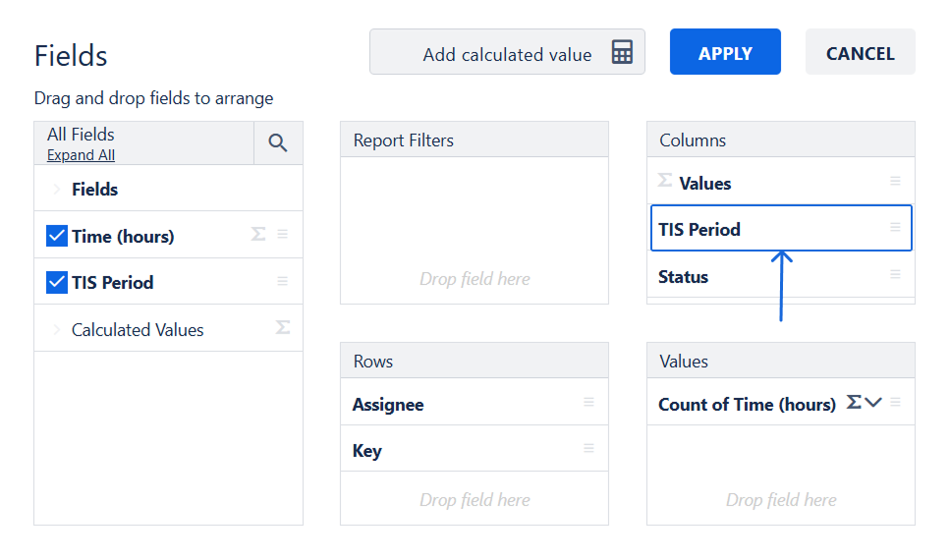Select the Assignee item in Rows
950x560 pixels.
389,405
